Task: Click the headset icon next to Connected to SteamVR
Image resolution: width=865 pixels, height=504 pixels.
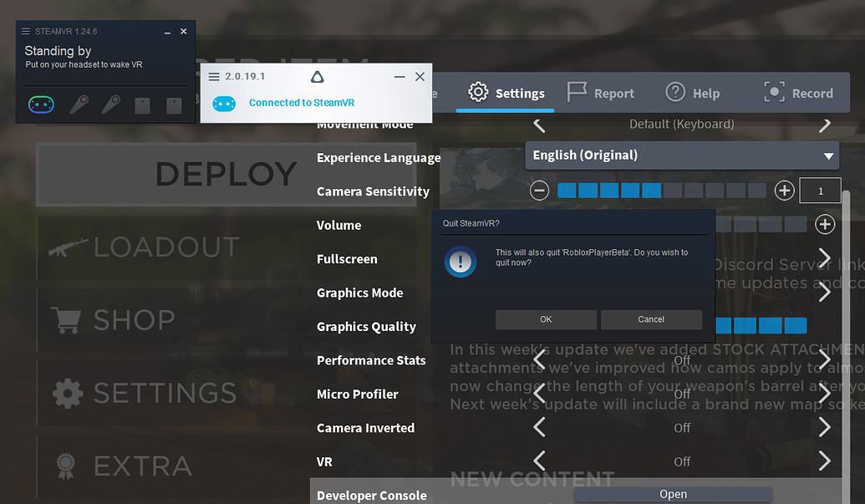Action: click(x=224, y=104)
